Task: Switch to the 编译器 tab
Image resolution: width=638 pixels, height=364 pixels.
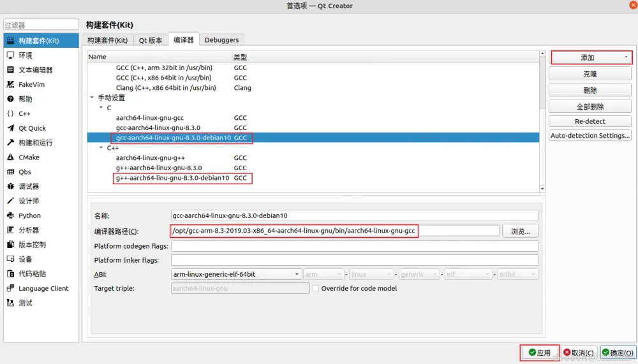Action: pos(184,40)
